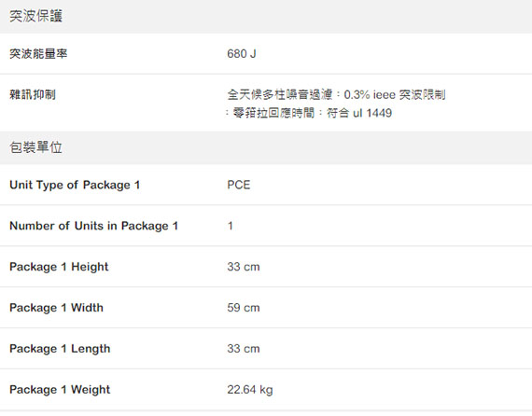Select Number of Units in Package 1 label
The height and width of the screenshot is (416, 532).
pyautogui.click(x=93, y=226)
